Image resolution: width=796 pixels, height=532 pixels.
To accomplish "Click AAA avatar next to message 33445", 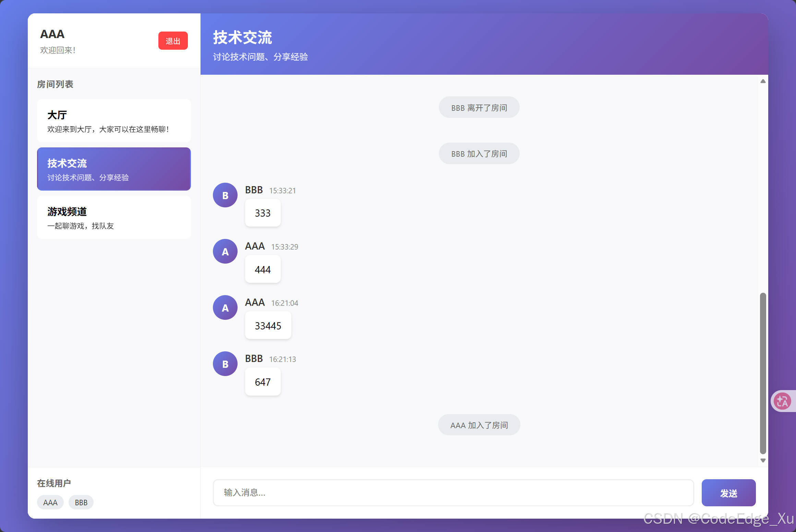I will click(225, 307).
